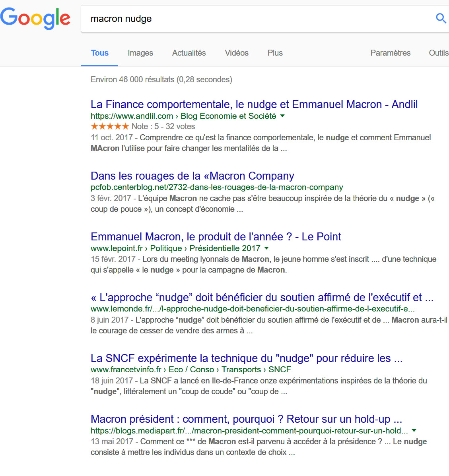Screen dimensions: 449x476
Task: Click the "8 juin 2017" date in the Le Monde snippet
Action: [x=110, y=320]
